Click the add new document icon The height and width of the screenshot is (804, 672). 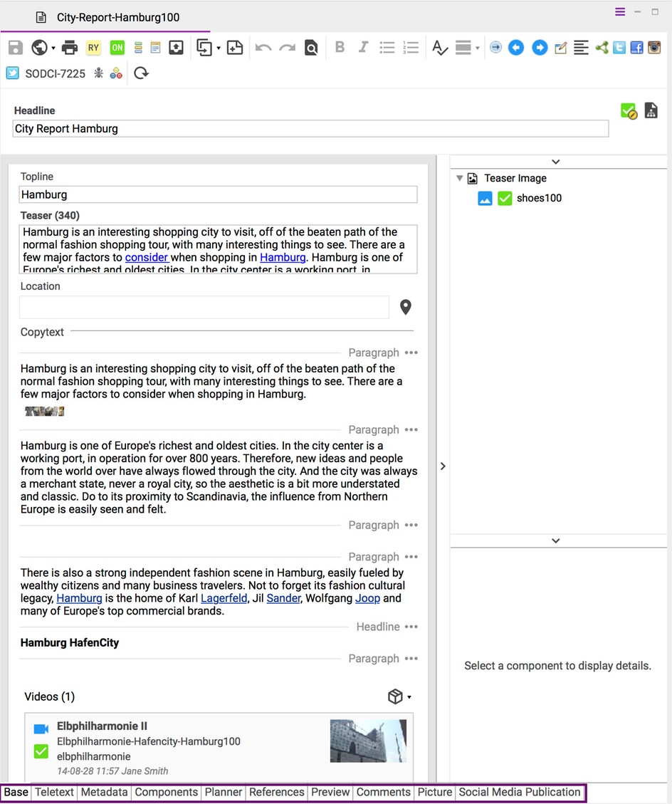235,48
